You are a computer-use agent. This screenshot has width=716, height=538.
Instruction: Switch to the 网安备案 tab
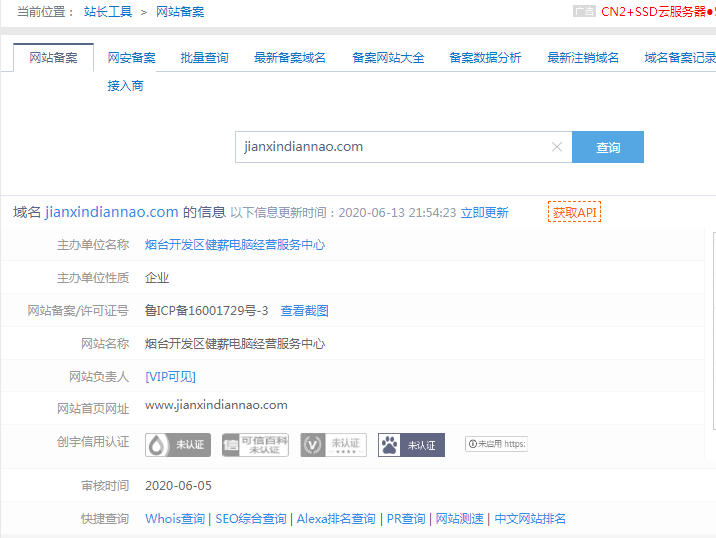click(131, 58)
